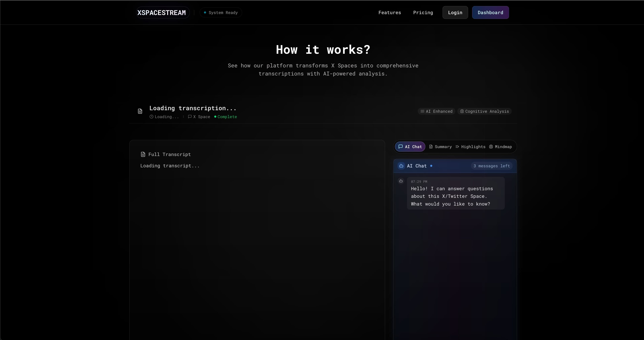Click the speech bubble icon in AI Chat pill
The height and width of the screenshot is (340, 644).
pyautogui.click(x=401, y=147)
